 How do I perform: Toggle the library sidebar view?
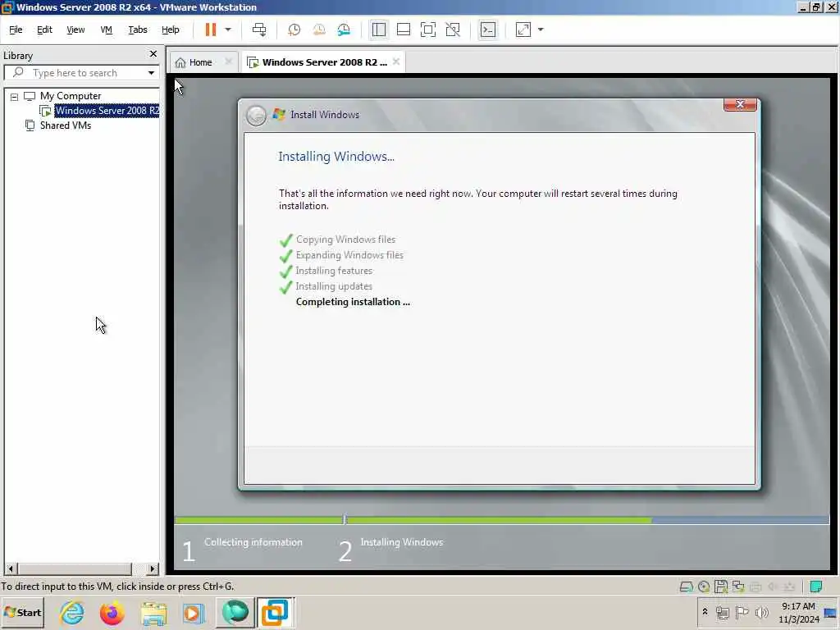click(x=379, y=30)
